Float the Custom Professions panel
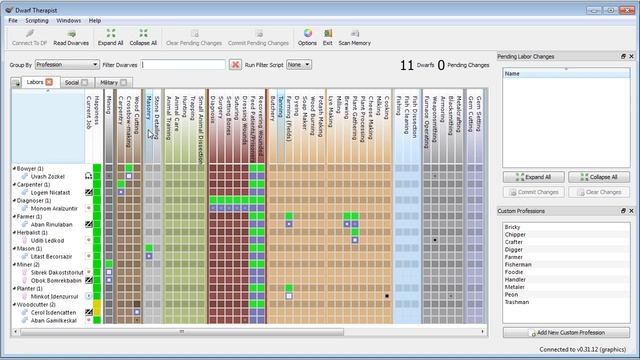 [623, 211]
